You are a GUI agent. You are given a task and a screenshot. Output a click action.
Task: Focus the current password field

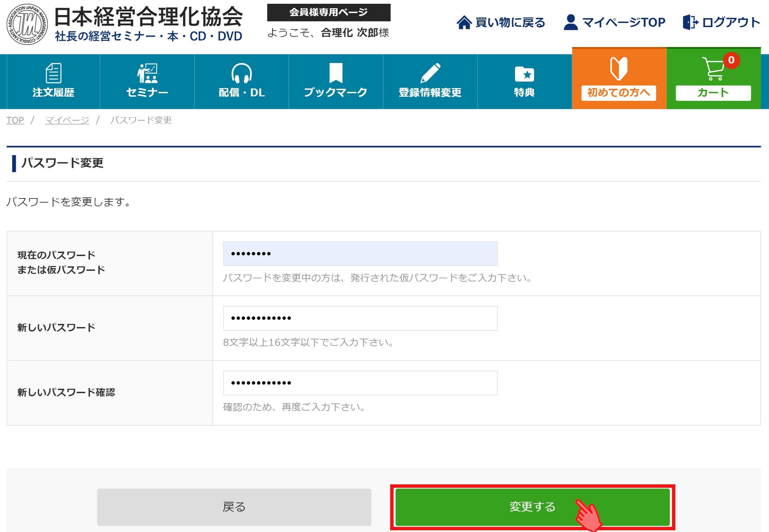[x=360, y=254]
